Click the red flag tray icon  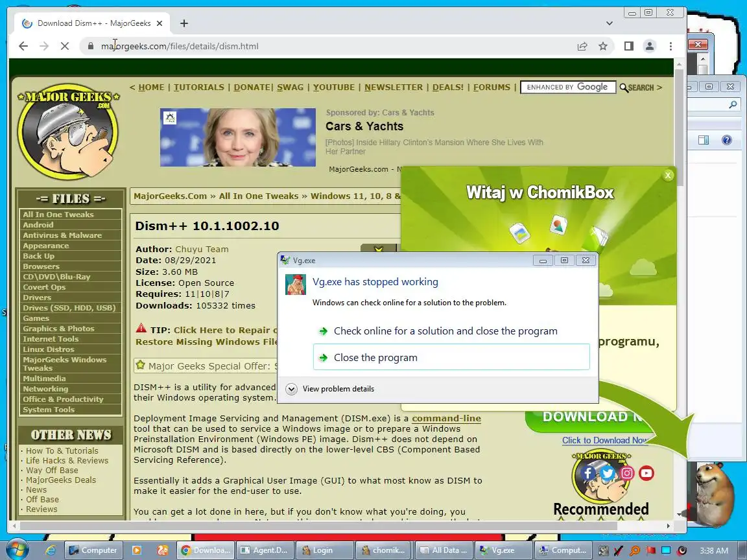tap(650, 550)
